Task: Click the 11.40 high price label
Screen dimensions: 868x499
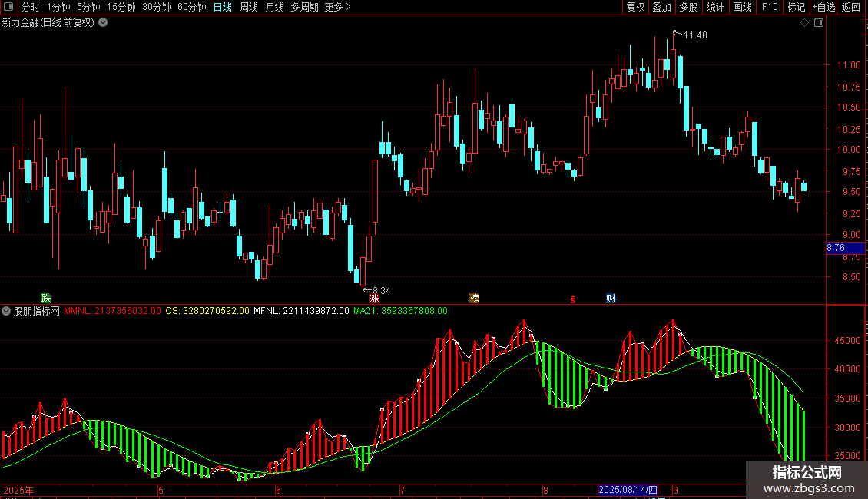Action: 695,35
